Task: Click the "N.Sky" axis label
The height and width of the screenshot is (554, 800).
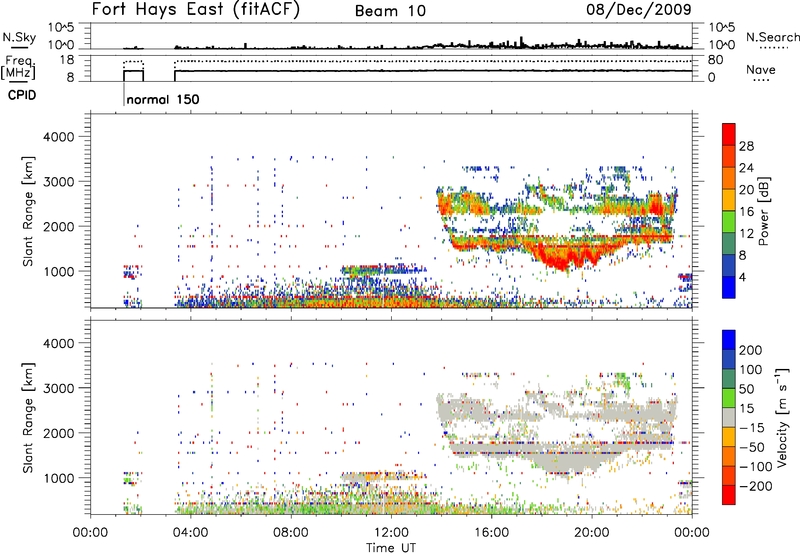Action: (x=19, y=37)
